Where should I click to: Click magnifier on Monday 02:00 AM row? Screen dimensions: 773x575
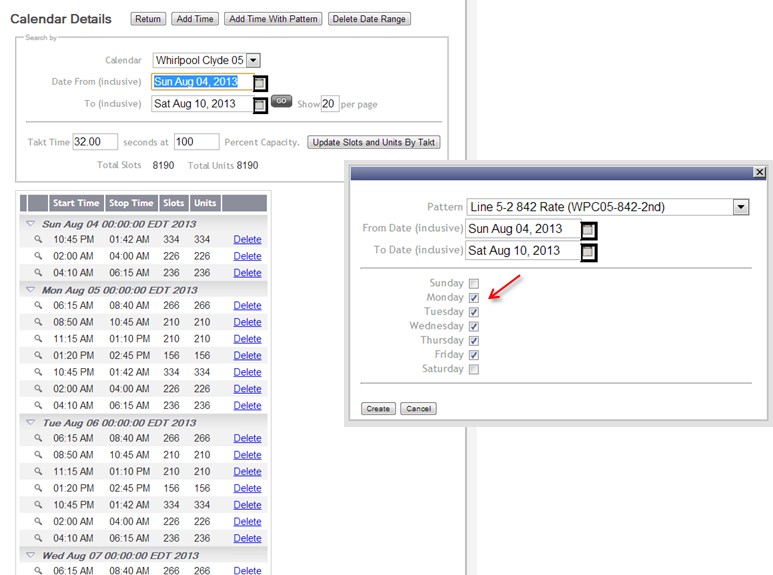click(38, 389)
